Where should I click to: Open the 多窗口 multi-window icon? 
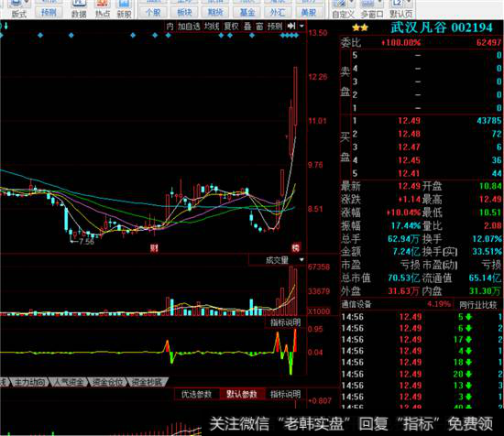click(371, 9)
